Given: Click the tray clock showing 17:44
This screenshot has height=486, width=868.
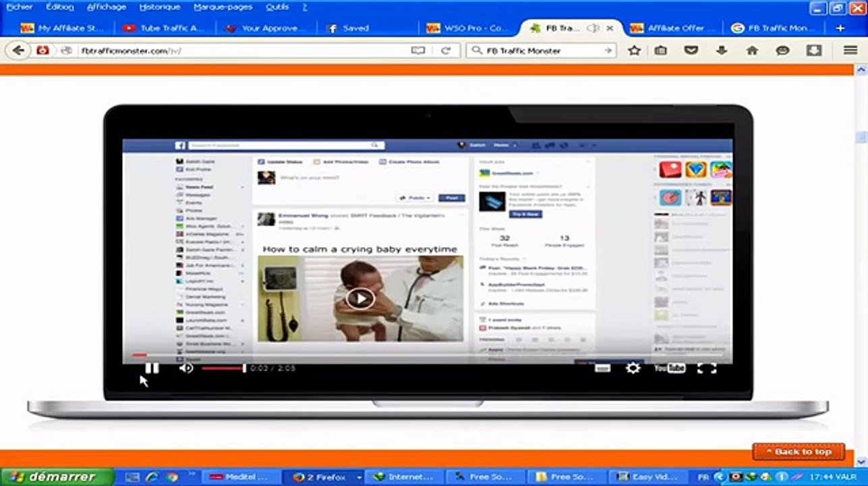Looking at the screenshot, I should (x=824, y=477).
